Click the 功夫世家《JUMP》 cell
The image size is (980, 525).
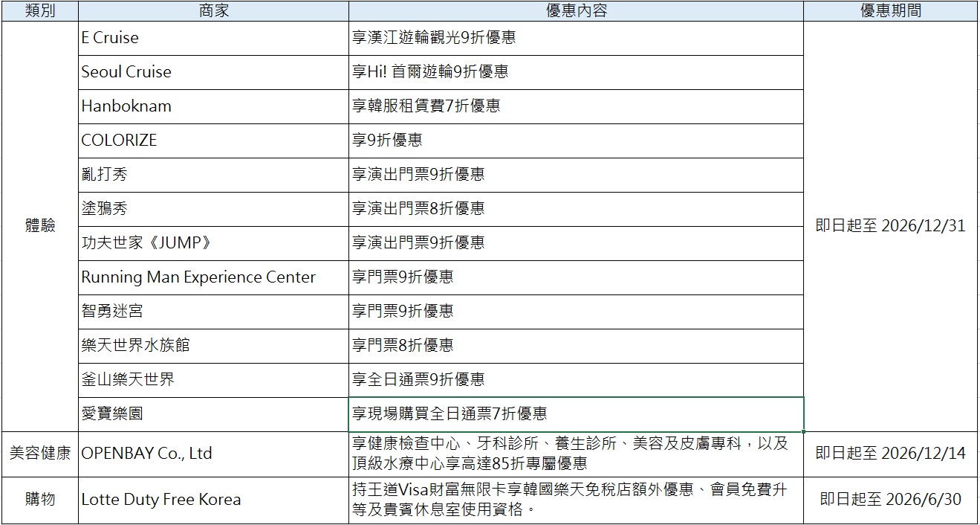pyautogui.click(x=213, y=243)
